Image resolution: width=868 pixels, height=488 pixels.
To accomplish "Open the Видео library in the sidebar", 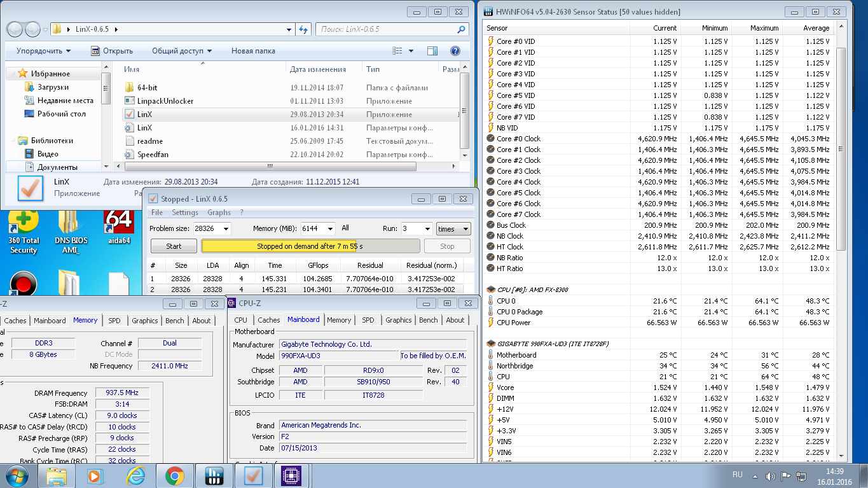I will click(x=48, y=154).
